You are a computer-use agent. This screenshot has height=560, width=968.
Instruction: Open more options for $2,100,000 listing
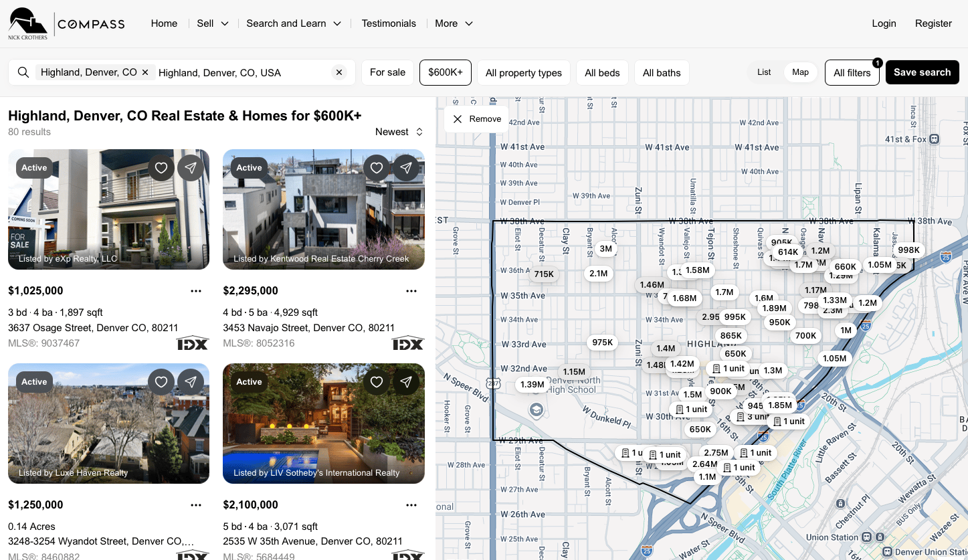(411, 505)
